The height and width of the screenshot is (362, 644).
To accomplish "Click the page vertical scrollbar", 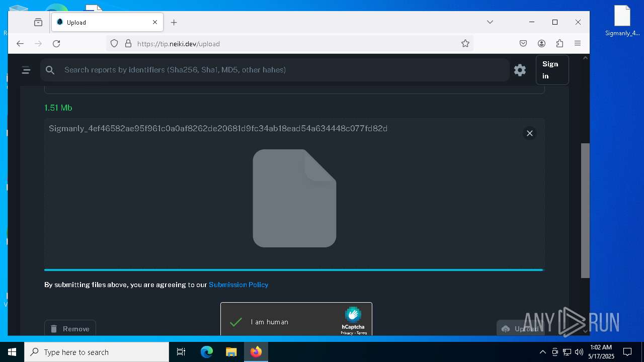I will 585,211.
